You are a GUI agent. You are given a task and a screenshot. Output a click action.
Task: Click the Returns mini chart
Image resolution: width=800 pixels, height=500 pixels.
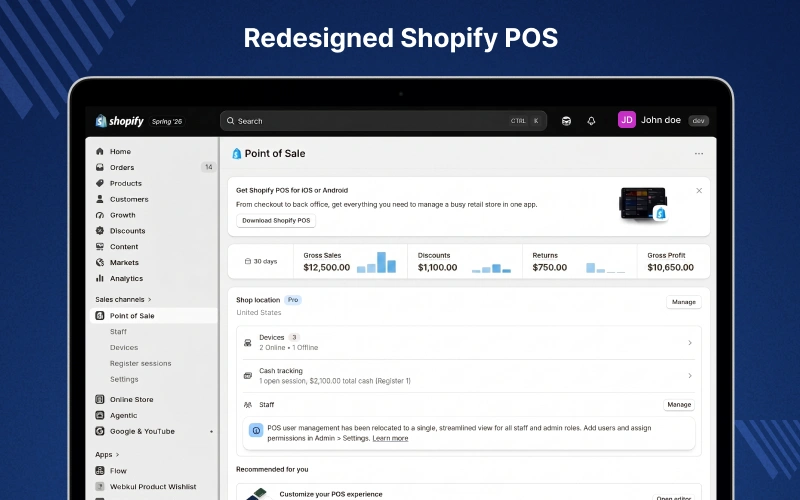point(606,268)
